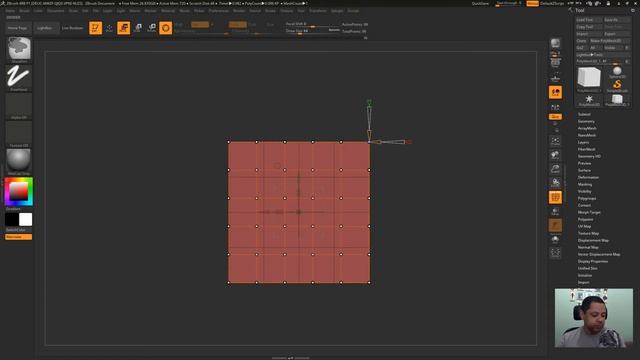Expand the Deformation subpalette

click(x=588, y=177)
